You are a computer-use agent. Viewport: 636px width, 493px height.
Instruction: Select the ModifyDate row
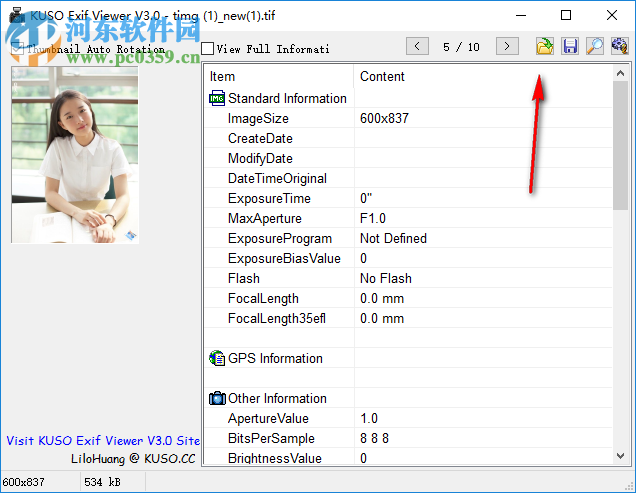[x=409, y=158]
